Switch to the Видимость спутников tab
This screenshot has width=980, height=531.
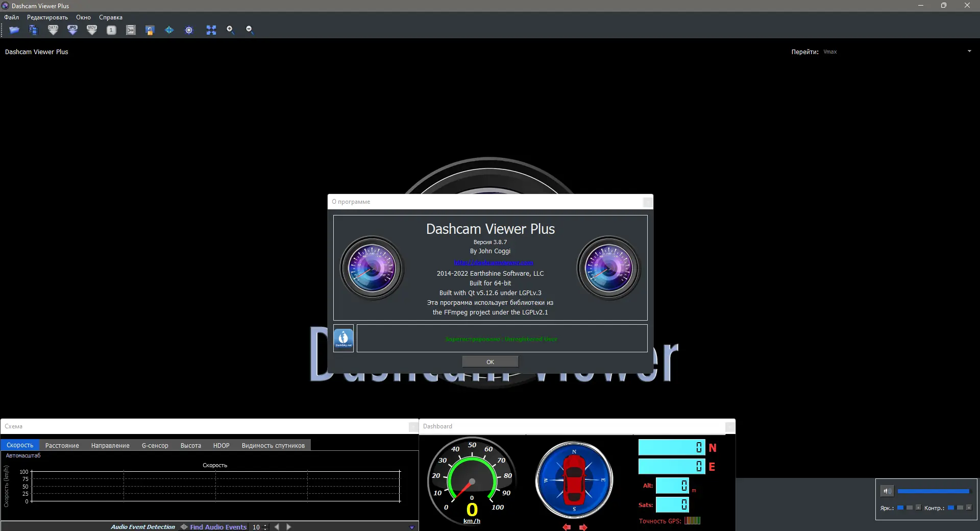(x=273, y=445)
